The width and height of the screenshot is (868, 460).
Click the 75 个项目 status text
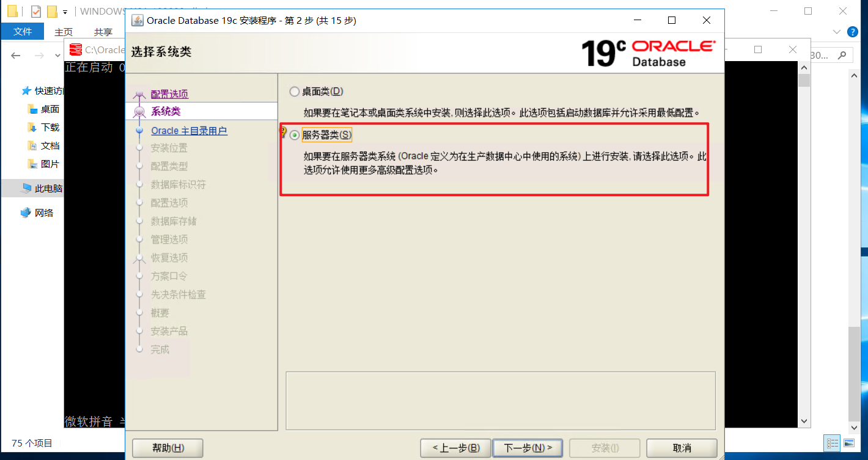(x=32, y=444)
